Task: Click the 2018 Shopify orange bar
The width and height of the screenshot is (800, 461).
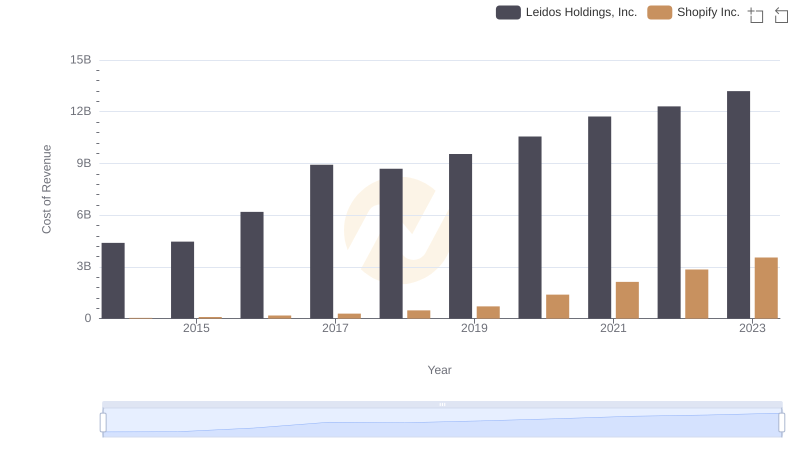Action: pyautogui.click(x=419, y=315)
